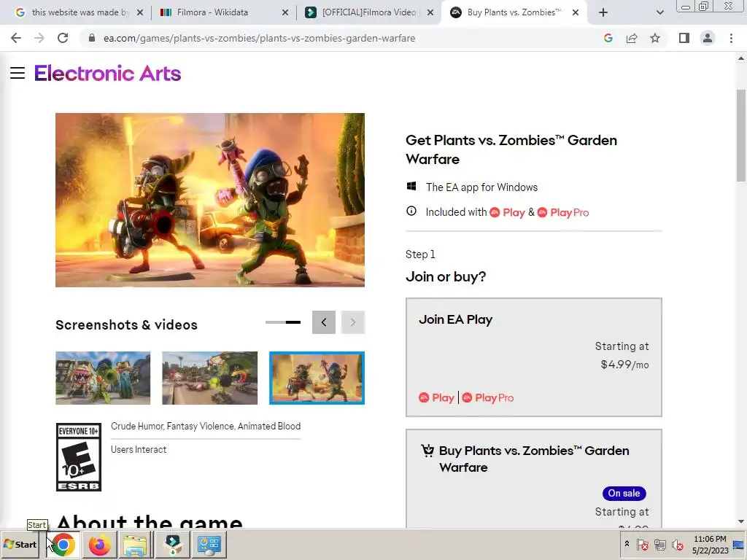The image size is (747, 560).
Task: Open Chrome three-dot menu
Action: coord(731,38)
